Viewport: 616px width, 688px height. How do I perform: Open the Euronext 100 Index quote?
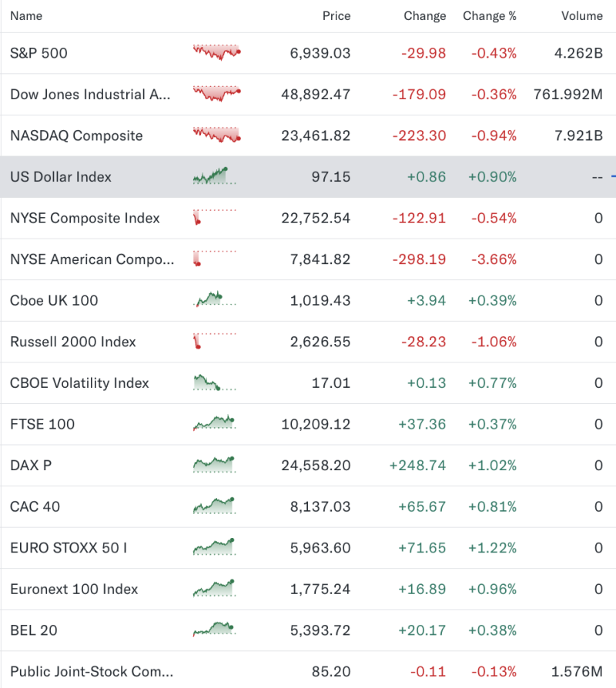pyautogui.click(x=73, y=589)
